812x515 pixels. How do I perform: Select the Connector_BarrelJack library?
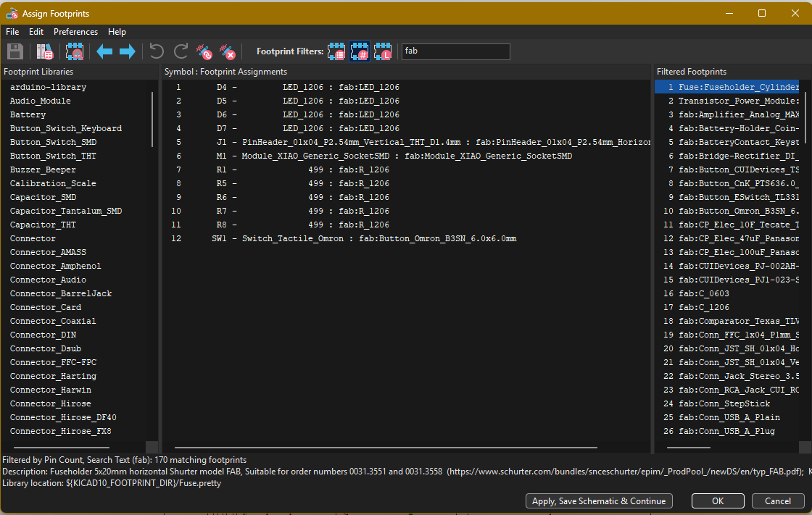coord(61,293)
